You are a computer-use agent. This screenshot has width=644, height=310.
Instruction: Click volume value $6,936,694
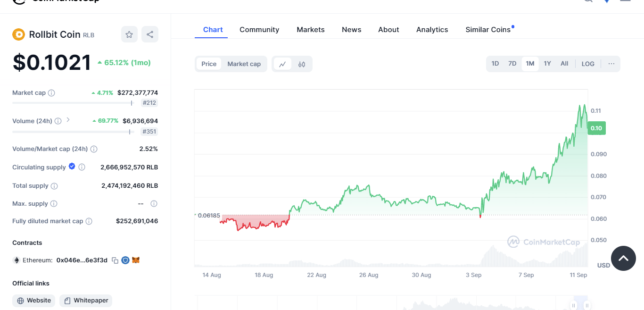pyautogui.click(x=140, y=121)
